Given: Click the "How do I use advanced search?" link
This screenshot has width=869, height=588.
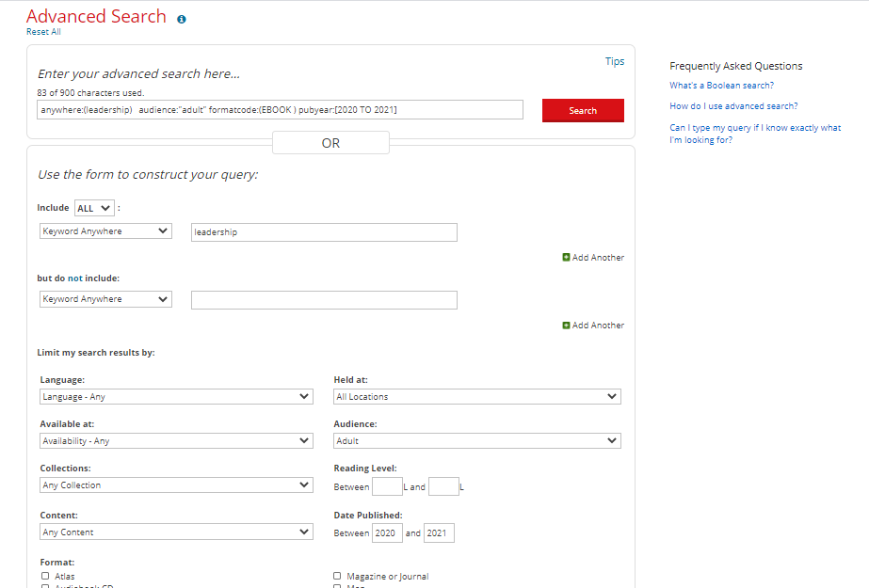Looking at the screenshot, I should click(733, 106).
